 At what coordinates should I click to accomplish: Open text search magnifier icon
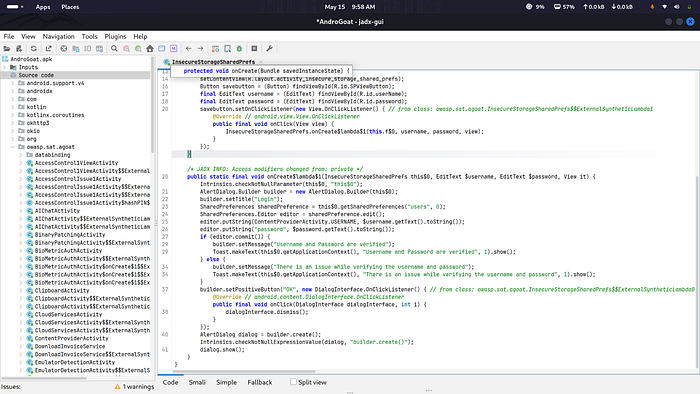coord(114,49)
